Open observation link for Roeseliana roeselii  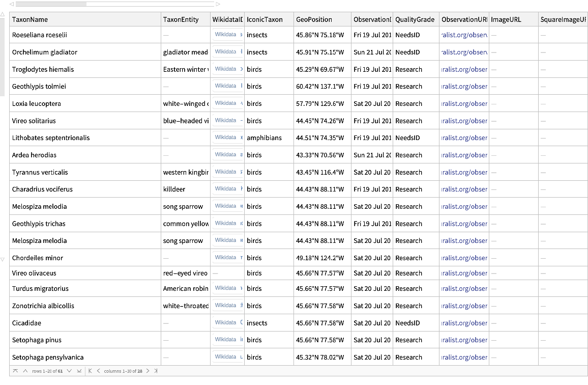pyautogui.click(x=464, y=35)
